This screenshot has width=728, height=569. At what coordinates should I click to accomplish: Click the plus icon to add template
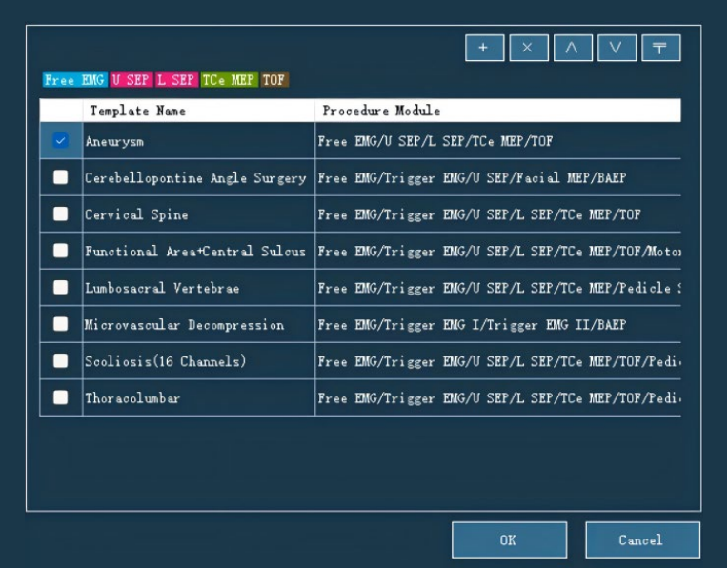click(483, 49)
